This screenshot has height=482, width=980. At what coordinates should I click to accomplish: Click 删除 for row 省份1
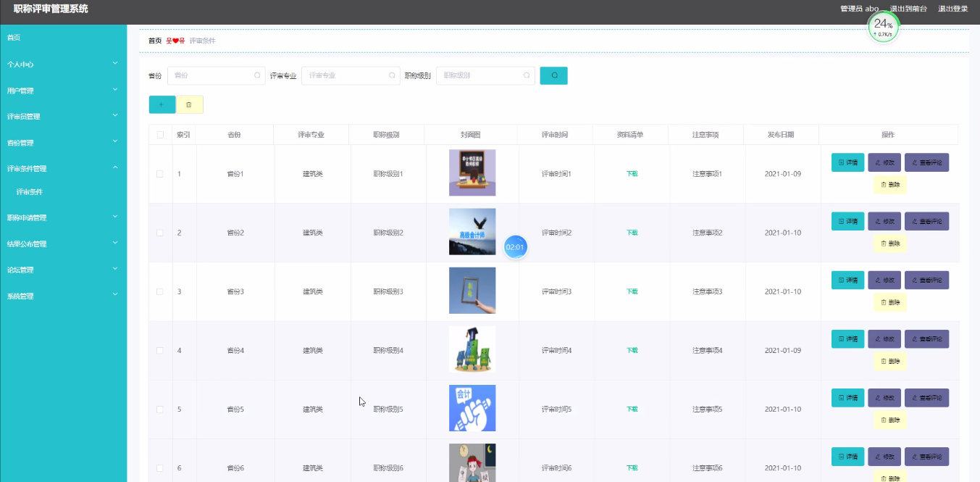click(x=890, y=185)
